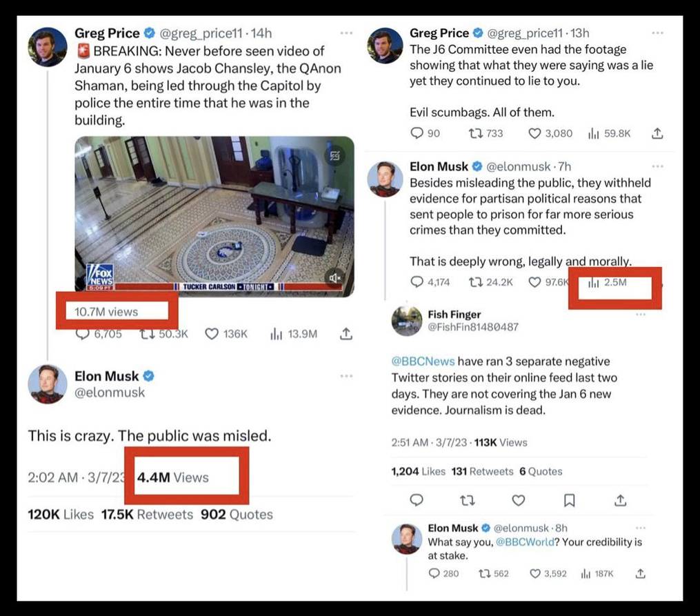View analytics of 59.8K views tweet
Viewport: 700px width, 616px height.
point(610,133)
